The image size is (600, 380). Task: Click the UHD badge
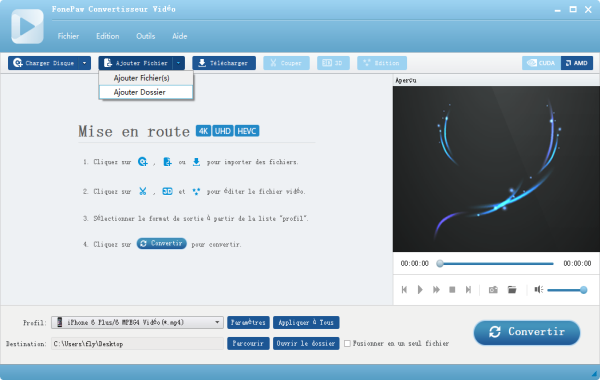pos(223,131)
